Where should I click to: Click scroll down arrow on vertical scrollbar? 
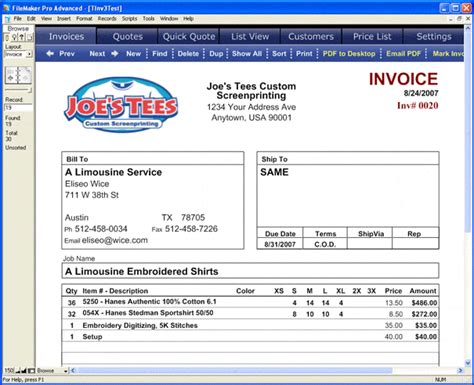(x=468, y=363)
